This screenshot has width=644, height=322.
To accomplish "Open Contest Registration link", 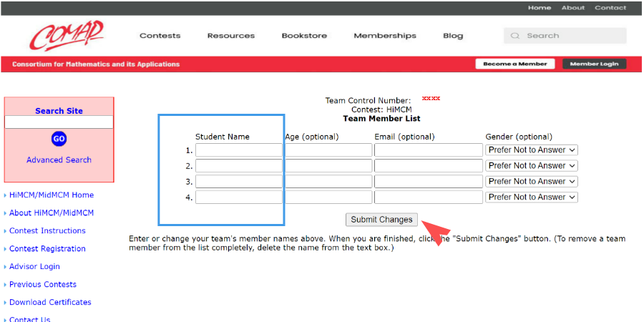I will click(x=47, y=248).
